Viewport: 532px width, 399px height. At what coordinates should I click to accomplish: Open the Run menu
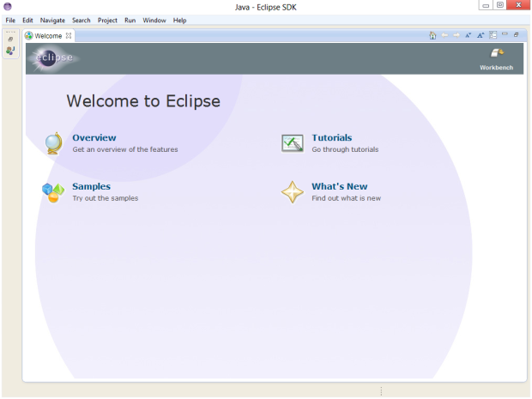pos(130,21)
